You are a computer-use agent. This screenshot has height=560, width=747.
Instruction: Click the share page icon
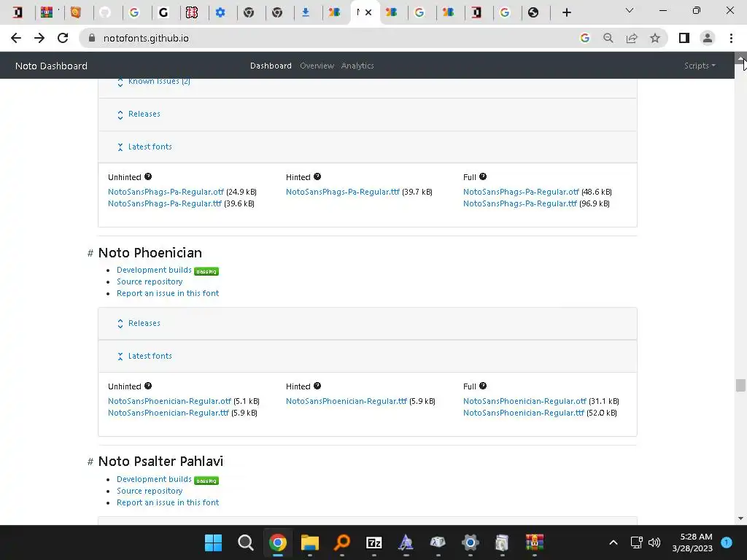(632, 38)
